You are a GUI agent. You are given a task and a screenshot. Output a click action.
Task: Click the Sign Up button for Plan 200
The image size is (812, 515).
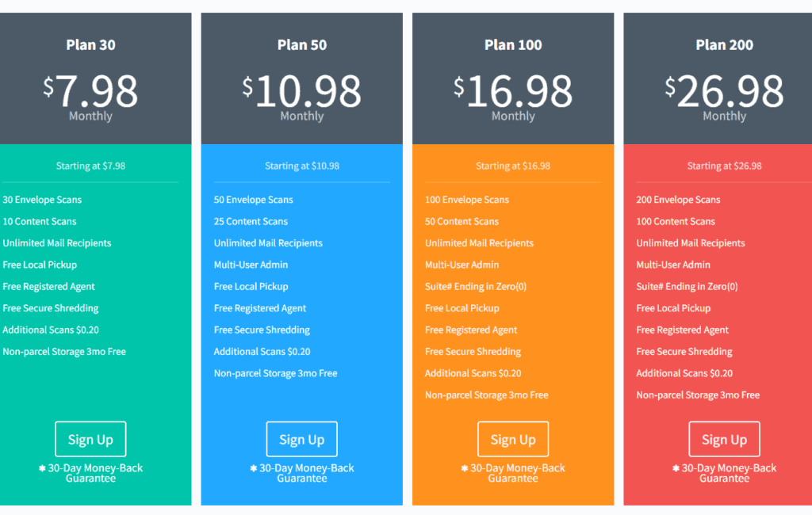coord(724,439)
